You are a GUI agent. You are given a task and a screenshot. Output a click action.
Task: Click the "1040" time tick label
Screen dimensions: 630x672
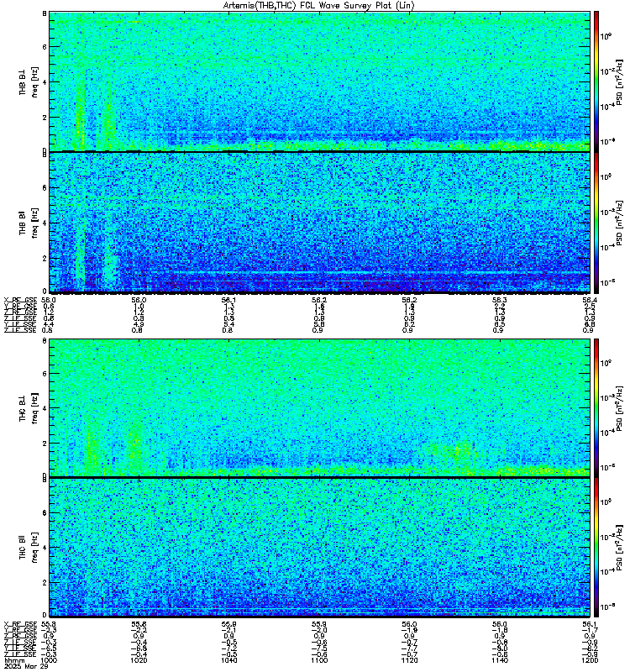click(x=228, y=660)
